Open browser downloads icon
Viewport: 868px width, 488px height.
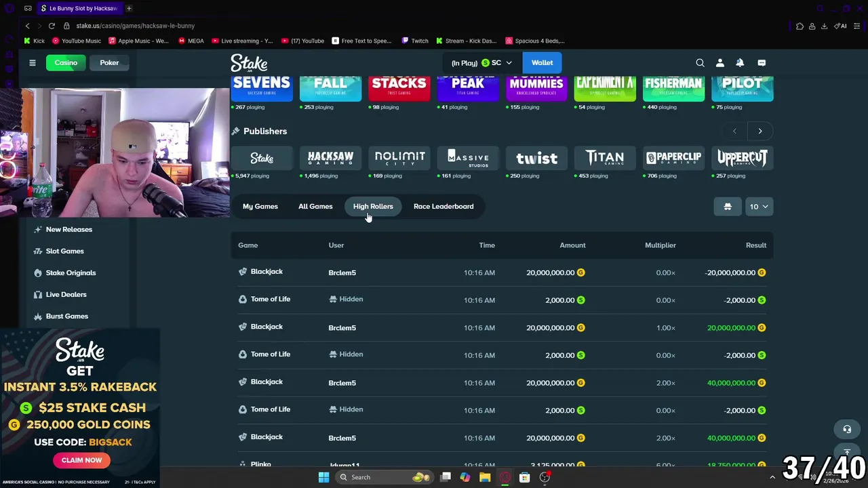(824, 26)
